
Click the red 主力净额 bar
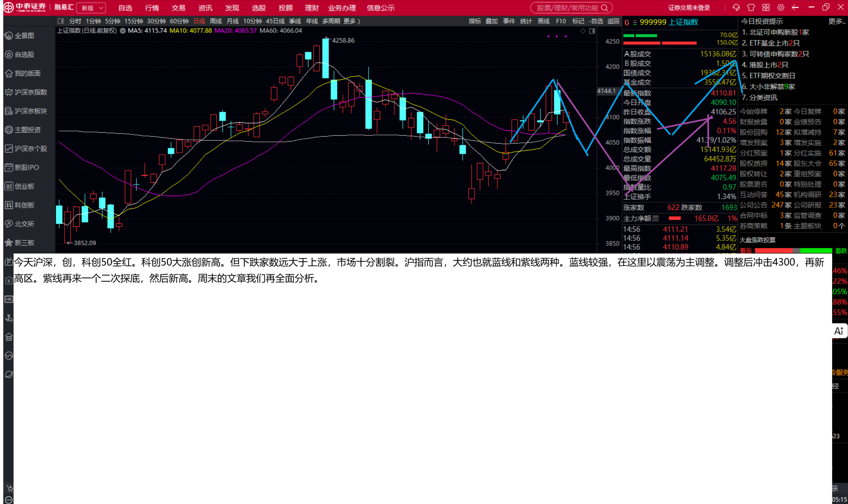674,218
